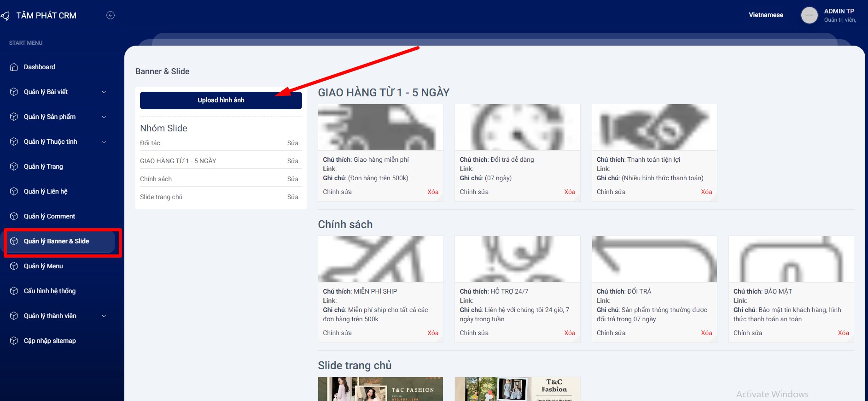Delete the Giao hàng miễn phí banner with Xóa
This screenshot has width=868, height=401.
[x=432, y=192]
